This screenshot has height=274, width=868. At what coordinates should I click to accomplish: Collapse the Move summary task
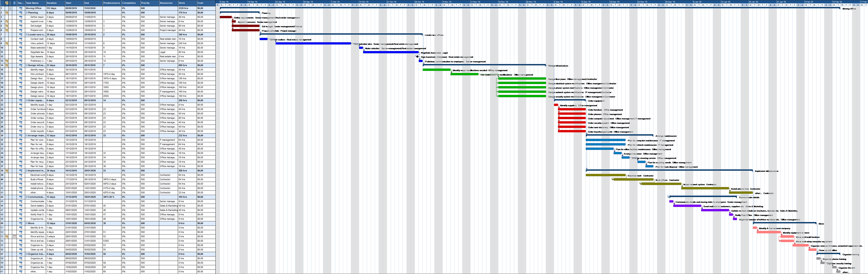27,223
